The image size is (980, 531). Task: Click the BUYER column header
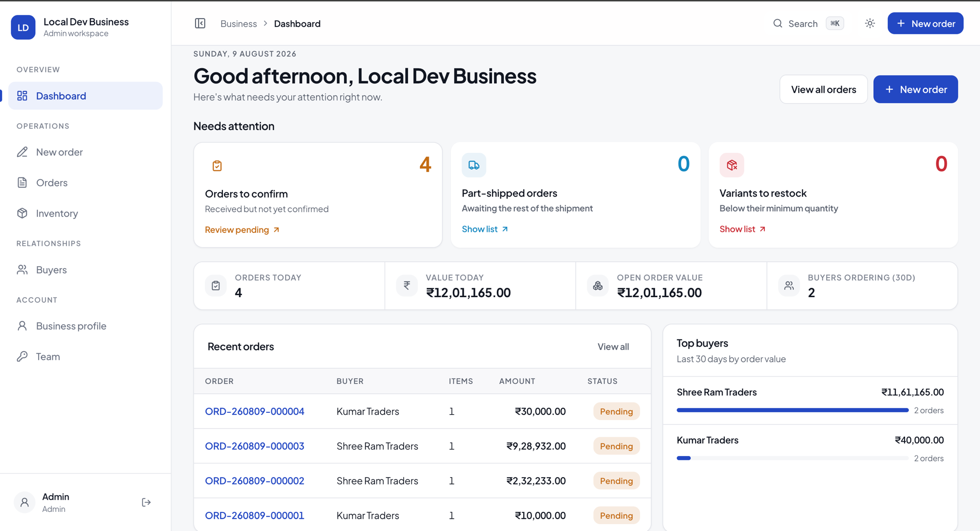point(350,381)
